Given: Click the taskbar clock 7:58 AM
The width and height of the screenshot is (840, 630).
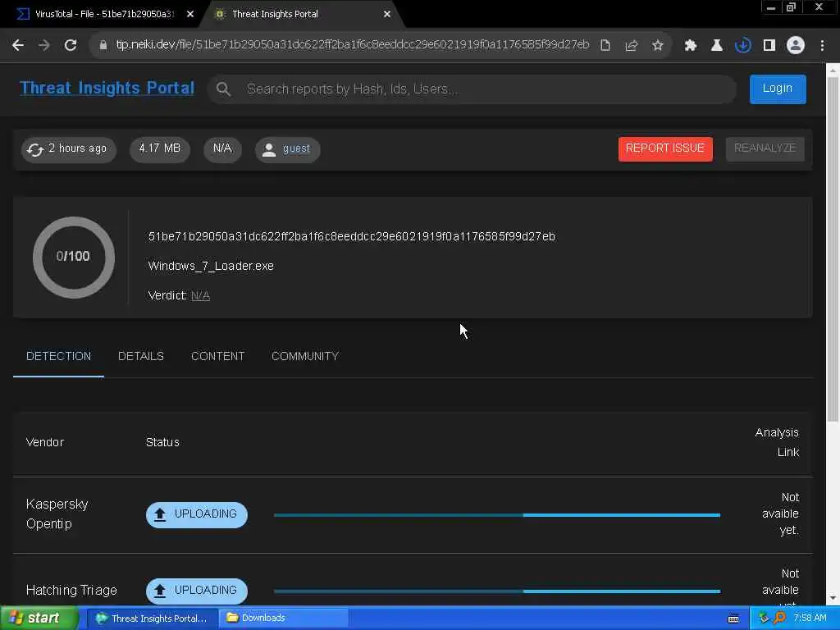Looking at the screenshot, I should tap(810, 619).
